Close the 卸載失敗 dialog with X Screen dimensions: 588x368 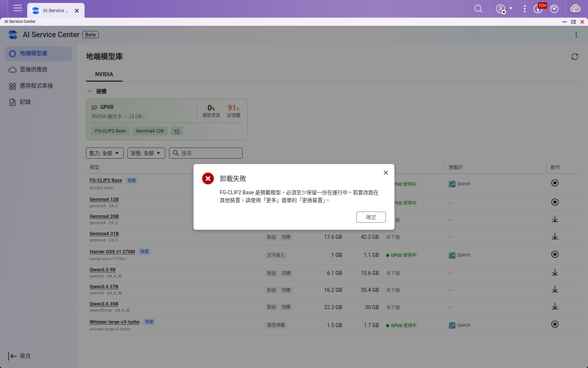tap(386, 173)
